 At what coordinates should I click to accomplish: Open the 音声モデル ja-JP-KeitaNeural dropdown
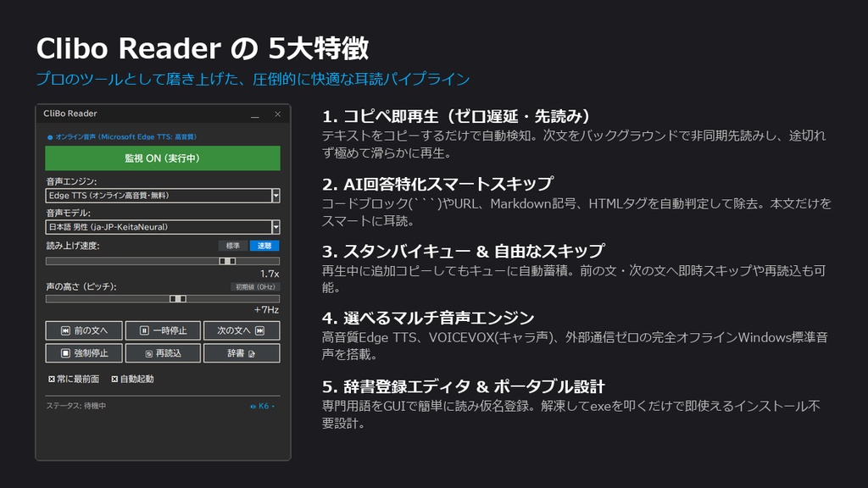coord(162,227)
